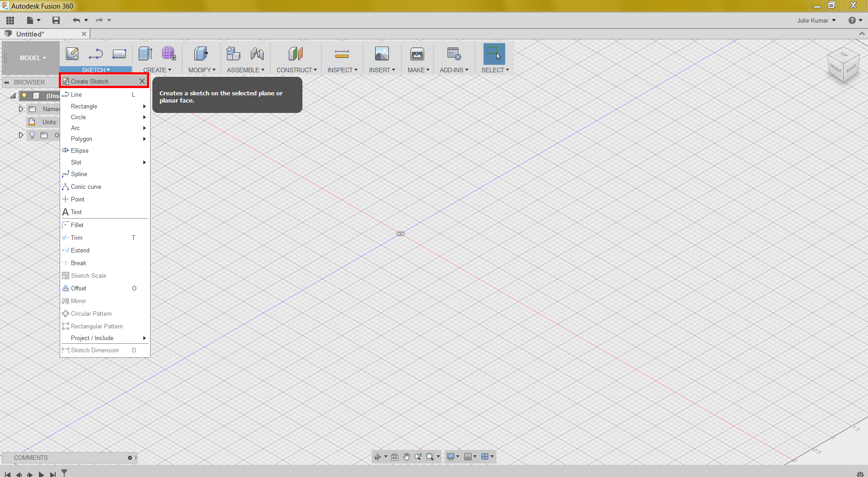Viewport: 868px width, 477px height.
Task: Undo the last action
Action: click(76, 20)
